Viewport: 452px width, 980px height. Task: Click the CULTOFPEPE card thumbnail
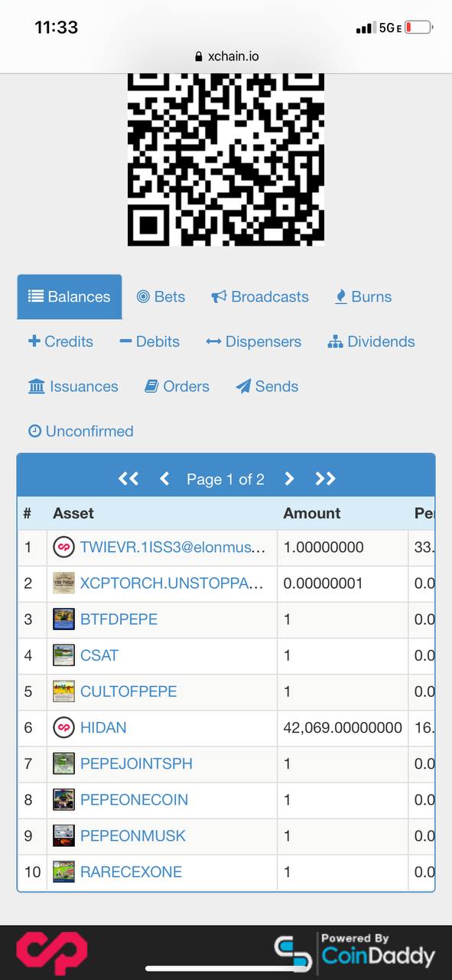pyautogui.click(x=63, y=691)
